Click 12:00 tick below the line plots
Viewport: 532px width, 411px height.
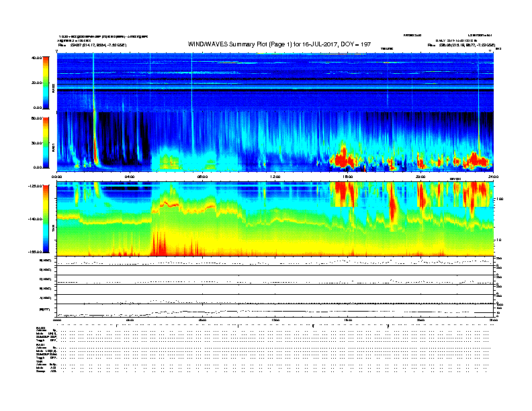(275, 320)
